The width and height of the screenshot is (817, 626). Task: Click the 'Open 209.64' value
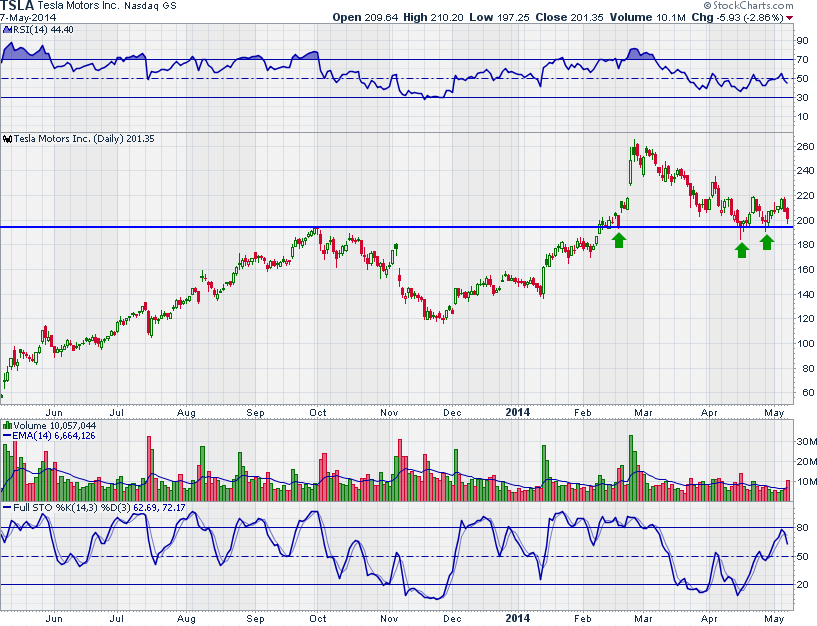pyautogui.click(x=365, y=17)
